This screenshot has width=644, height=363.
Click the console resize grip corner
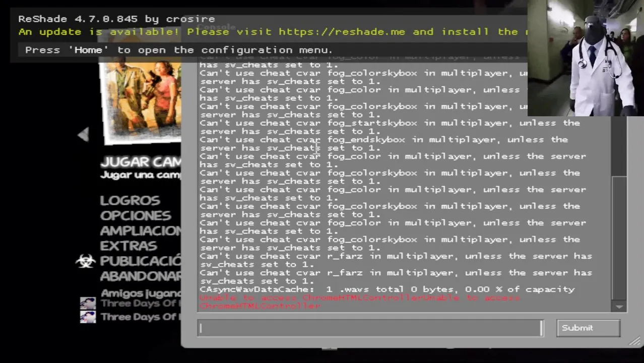[x=634, y=341]
